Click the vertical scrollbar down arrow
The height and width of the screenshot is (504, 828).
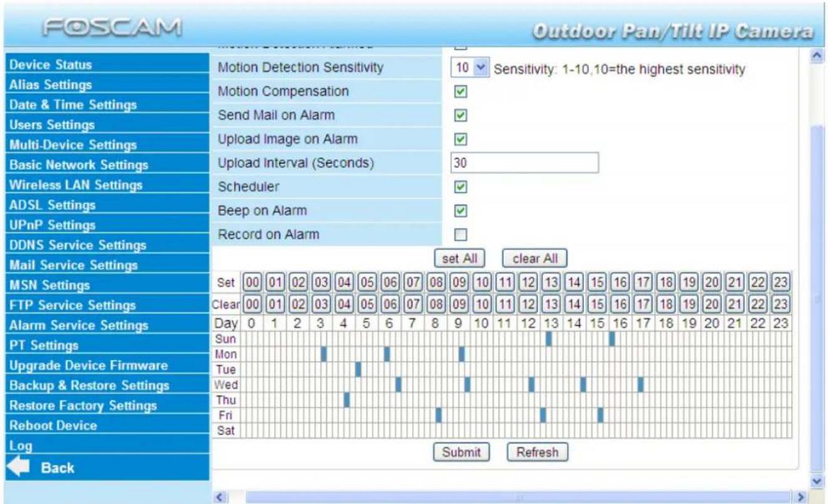[817, 480]
